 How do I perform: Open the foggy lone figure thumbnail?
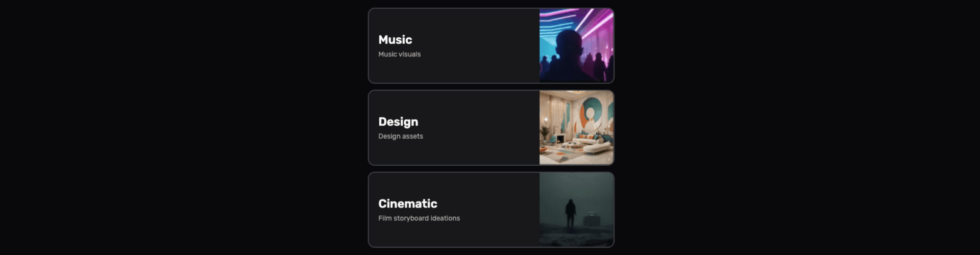pos(576,209)
